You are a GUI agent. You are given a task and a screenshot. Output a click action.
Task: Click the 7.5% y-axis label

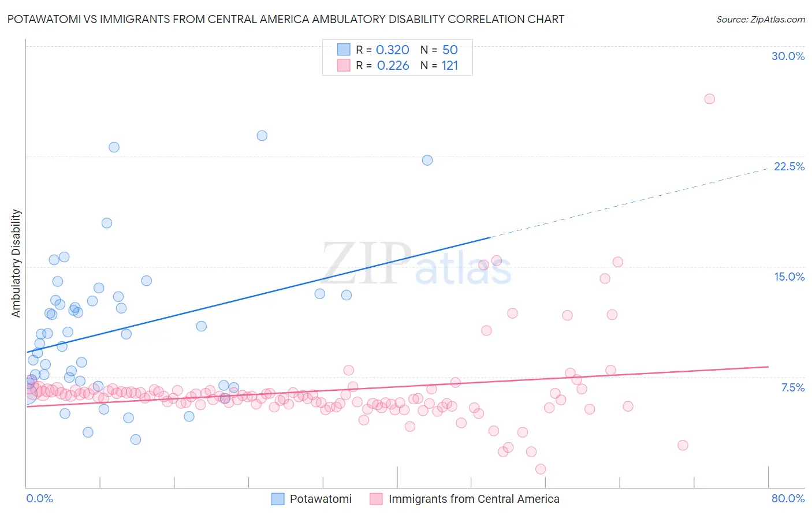[792, 387]
